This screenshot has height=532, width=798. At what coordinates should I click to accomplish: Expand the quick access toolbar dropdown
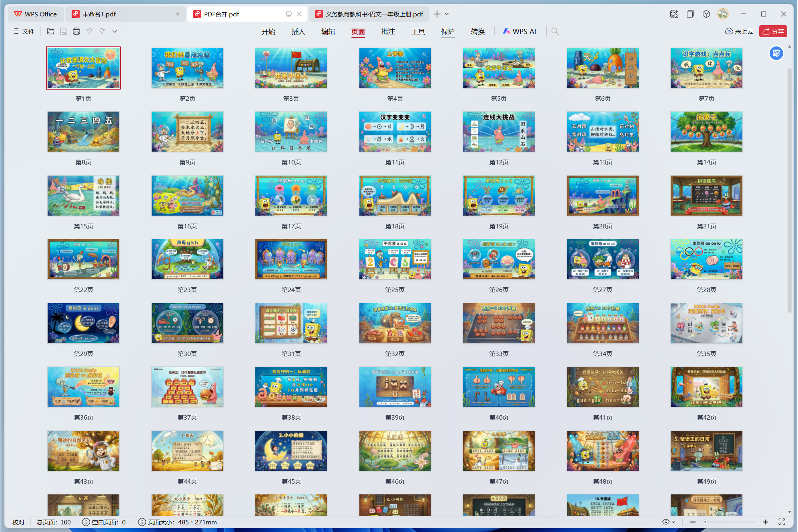point(115,31)
